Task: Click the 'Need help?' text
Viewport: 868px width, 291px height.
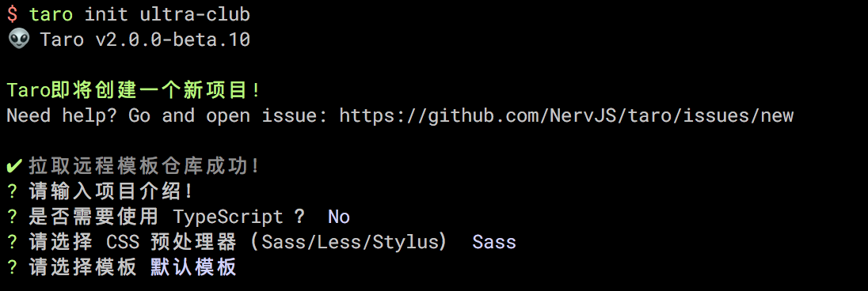Action: pos(62,115)
